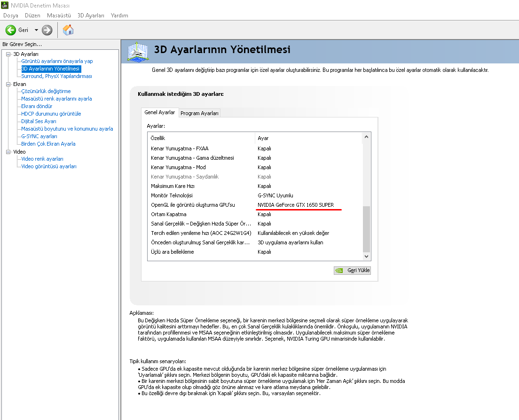This screenshot has width=519, height=420.
Task: Click the settings list scroll down arrow
Action: [x=366, y=257]
